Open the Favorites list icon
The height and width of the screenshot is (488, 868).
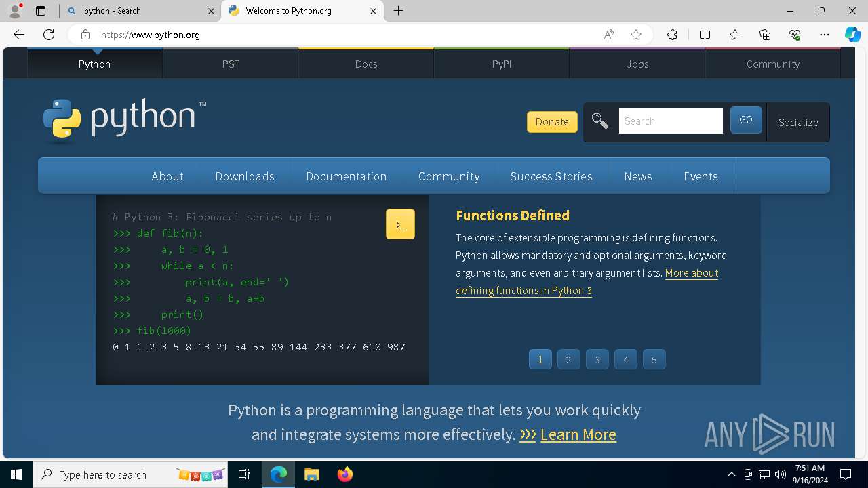click(735, 35)
